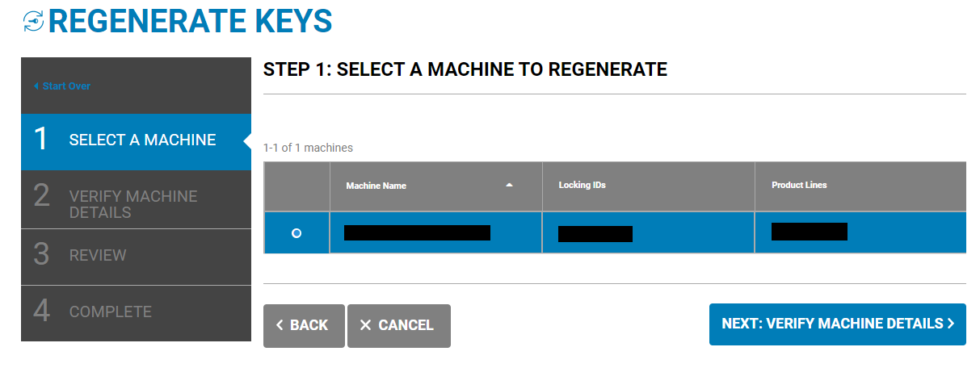This screenshot has width=980, height=368.
Task: Open step 4 Complete
Action: (x=110, y=312)
